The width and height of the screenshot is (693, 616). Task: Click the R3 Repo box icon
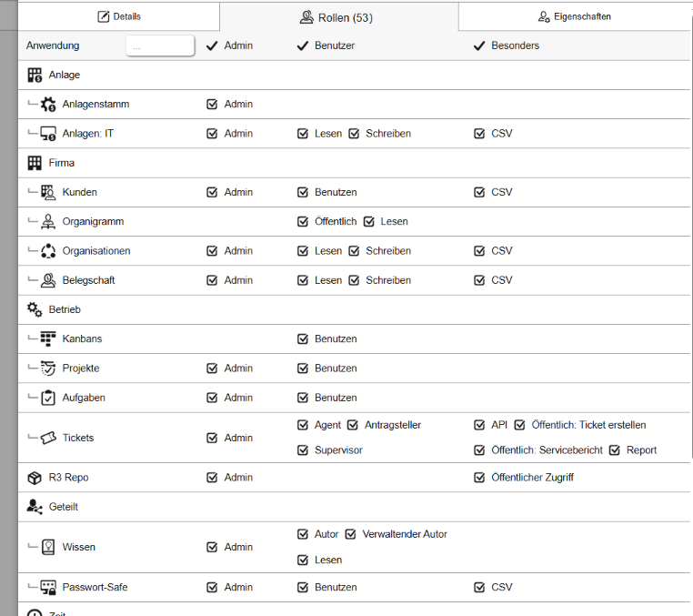point(35,478)
